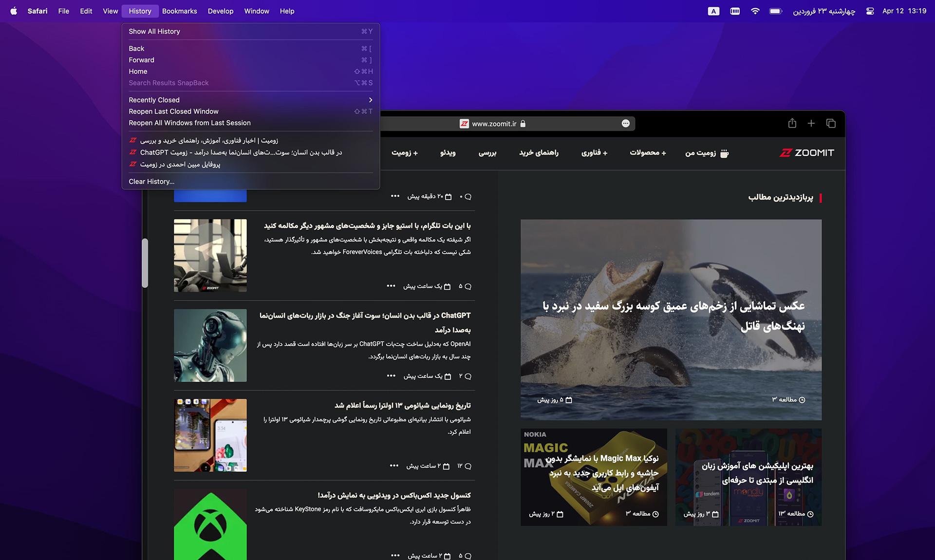Expand the Recently Closed submenu
Viewport: 935px width, 560px height.
click(250, 100)
